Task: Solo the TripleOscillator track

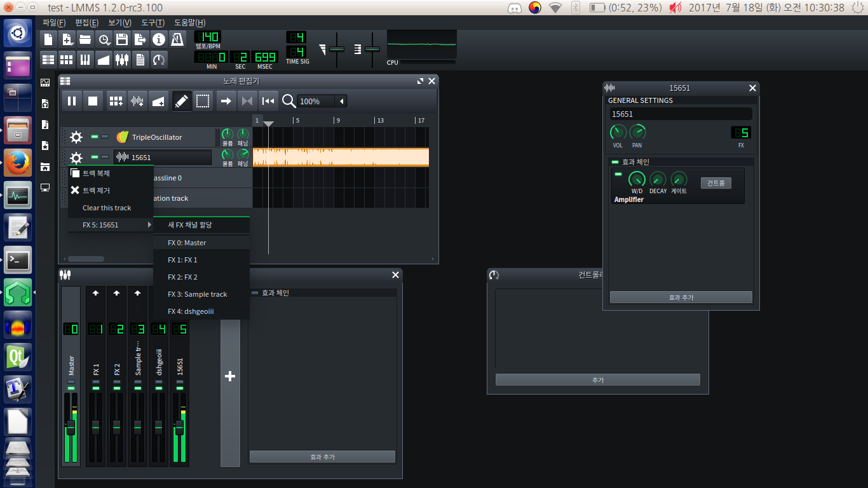Action: (x=105, y=137)
